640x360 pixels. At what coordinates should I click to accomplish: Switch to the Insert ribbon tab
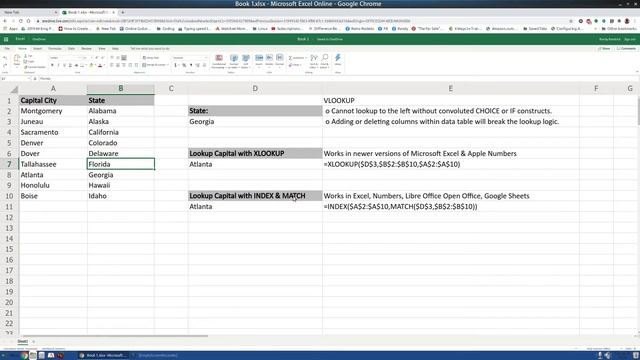tap(38, 49)
